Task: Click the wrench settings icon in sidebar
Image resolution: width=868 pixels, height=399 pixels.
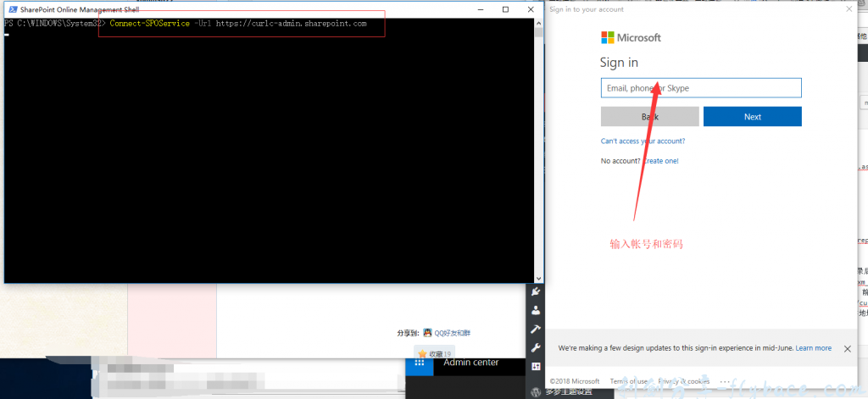Action: click(x=536, y=347)
